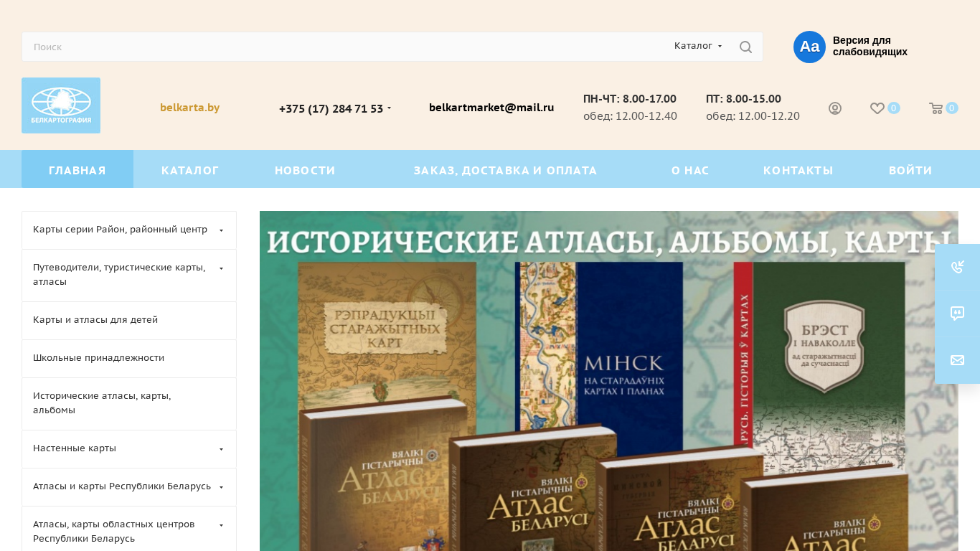980x551 pixels.
Task: Expand the phone number dropdown arrow
Action: click(389, 108)
